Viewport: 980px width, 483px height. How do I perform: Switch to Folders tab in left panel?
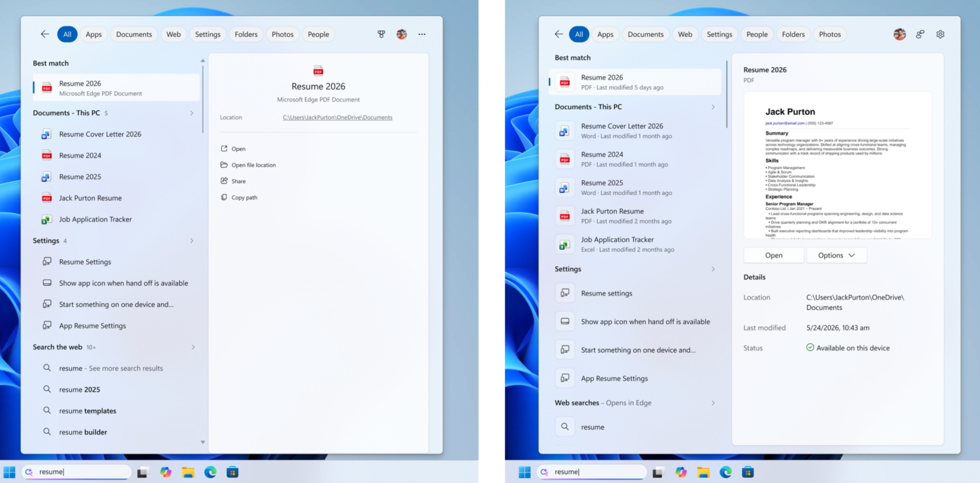coord(246,34)
